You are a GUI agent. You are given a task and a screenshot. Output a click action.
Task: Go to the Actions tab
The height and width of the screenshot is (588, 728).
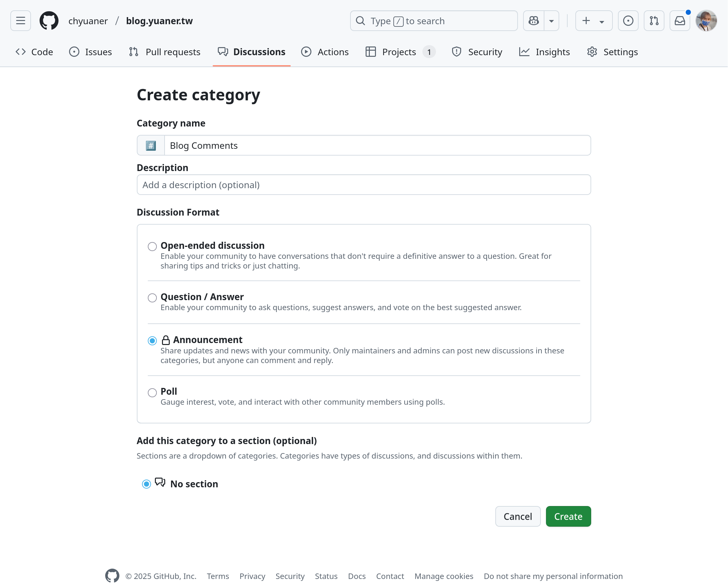tap(325, 52)
